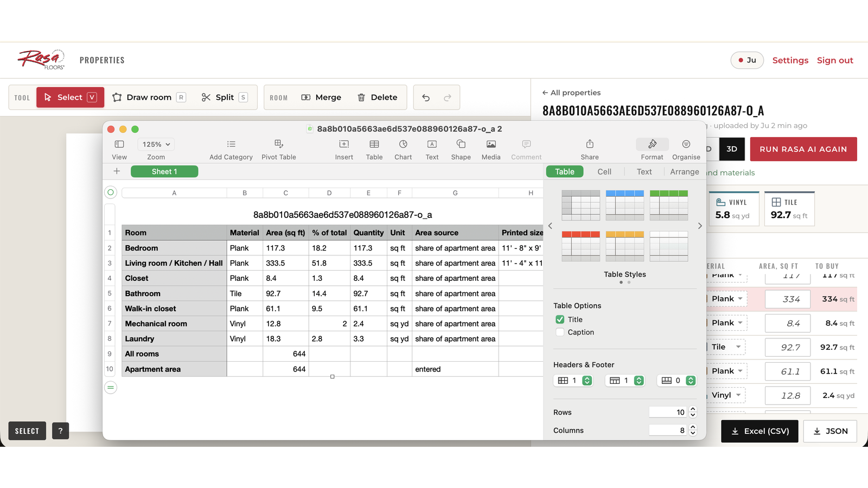Edit the 334 area input field
The image size is (868, 488).
pyautogui.click(x=788, y=299)
